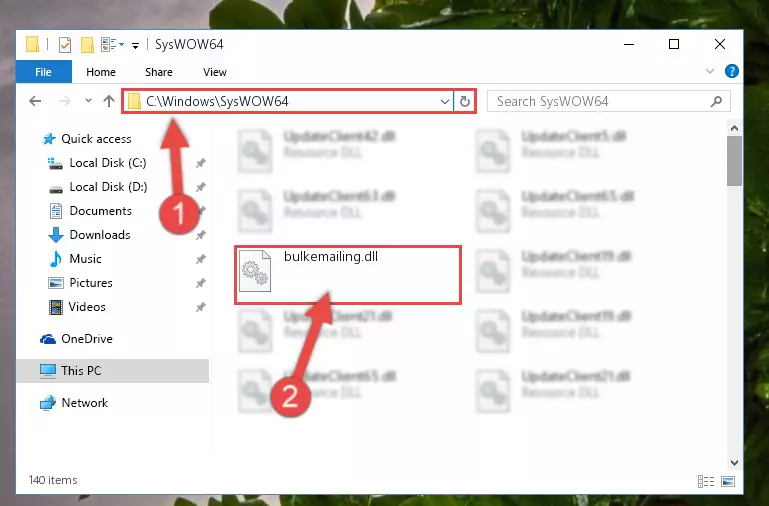Select Network in the navigation pane
The image size is (769, 506).
coord(84,403)
